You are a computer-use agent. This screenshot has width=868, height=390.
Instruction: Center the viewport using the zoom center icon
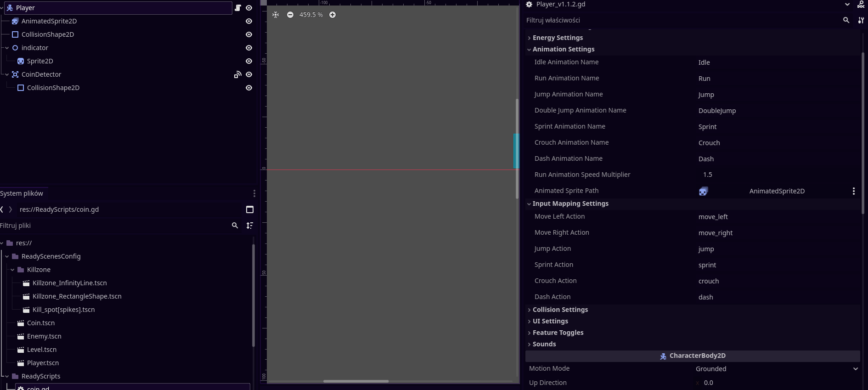[276, 15]
